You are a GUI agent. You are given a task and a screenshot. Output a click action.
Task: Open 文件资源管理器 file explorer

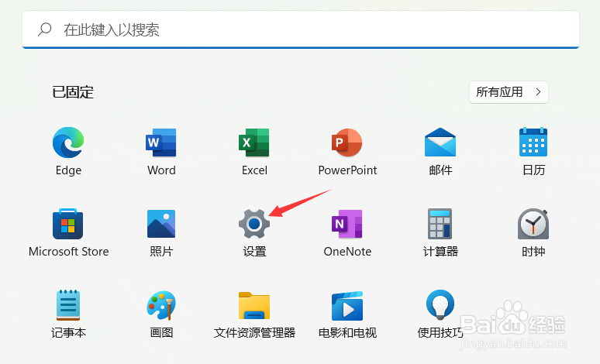[254, 305]
